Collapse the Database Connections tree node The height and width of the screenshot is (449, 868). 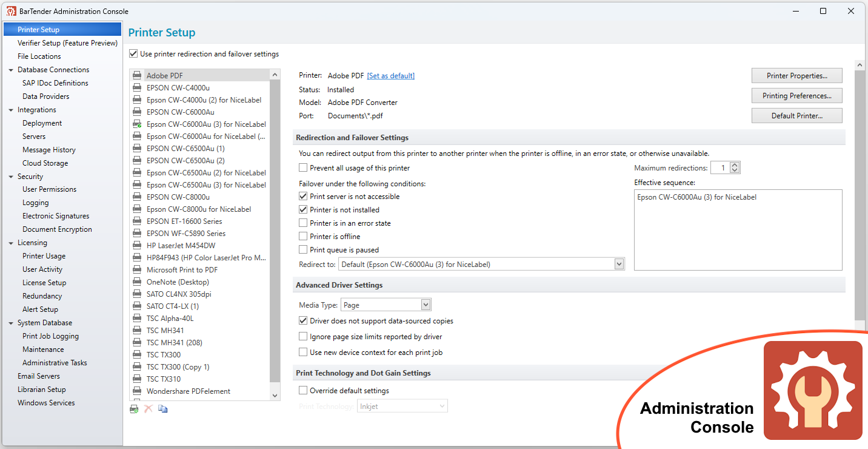[11, 70]
